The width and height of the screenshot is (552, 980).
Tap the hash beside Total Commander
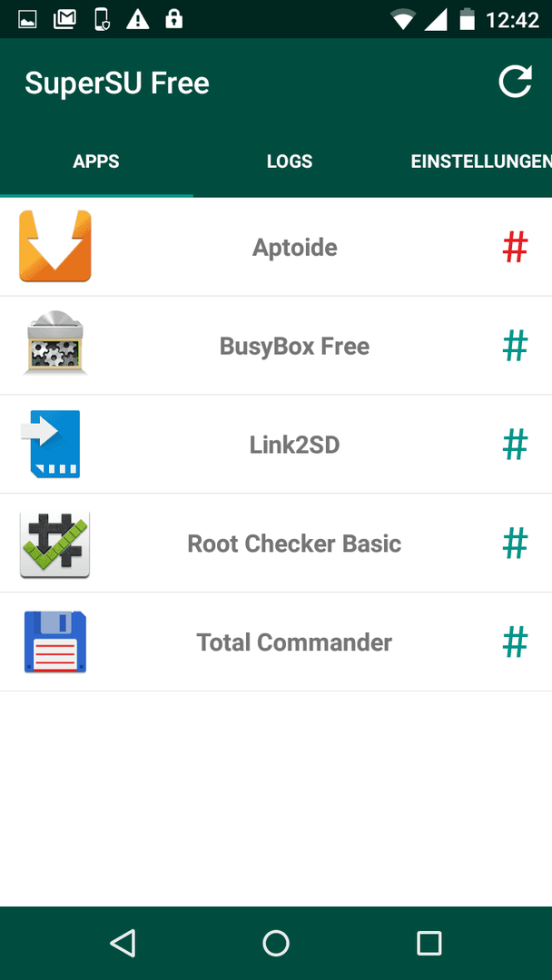click(x=515, y=642)
